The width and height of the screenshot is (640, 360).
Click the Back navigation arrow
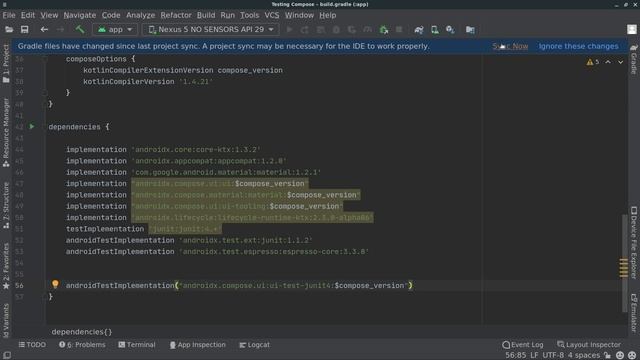point(44,29)
